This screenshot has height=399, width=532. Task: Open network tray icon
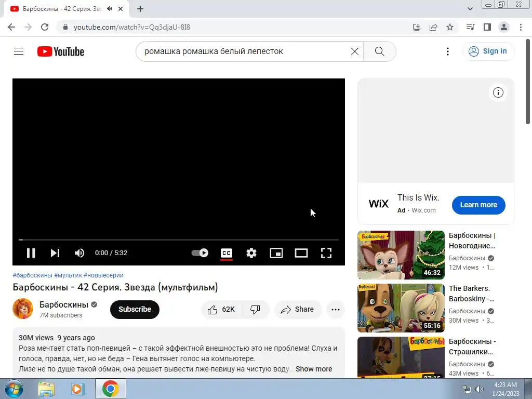pos(467,389)
